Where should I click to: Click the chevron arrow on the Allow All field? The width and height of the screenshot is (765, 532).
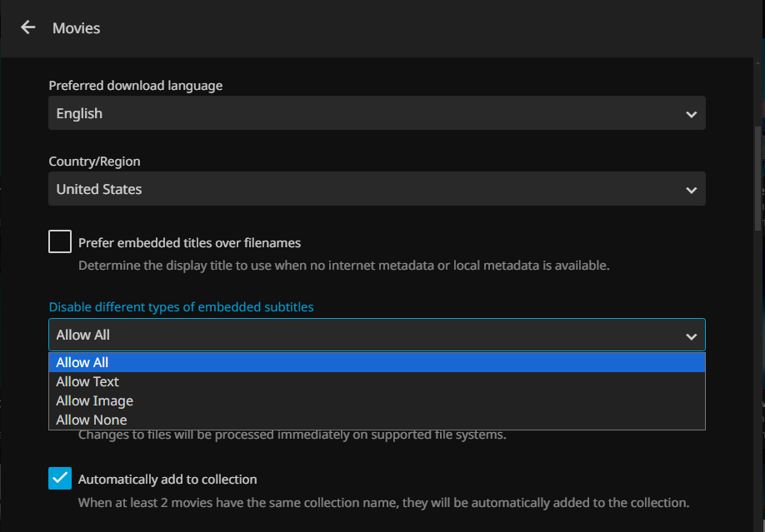(691, 336)
